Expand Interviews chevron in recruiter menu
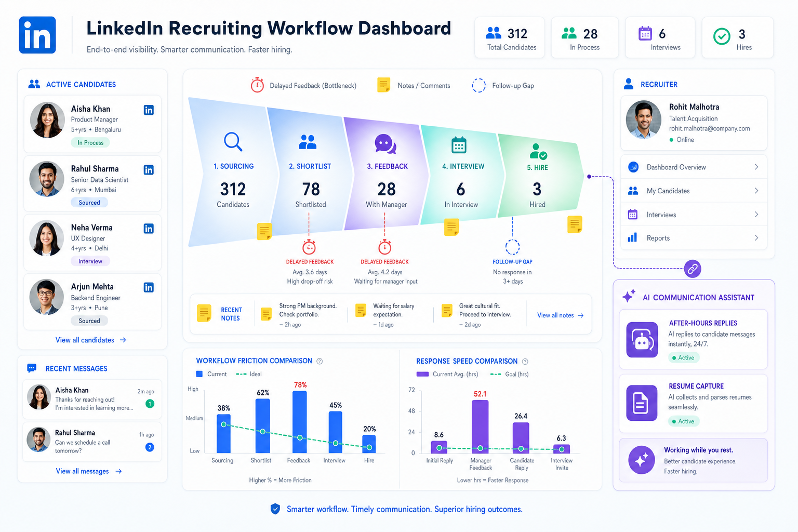 pyautogui.click(x=756, y=215)
